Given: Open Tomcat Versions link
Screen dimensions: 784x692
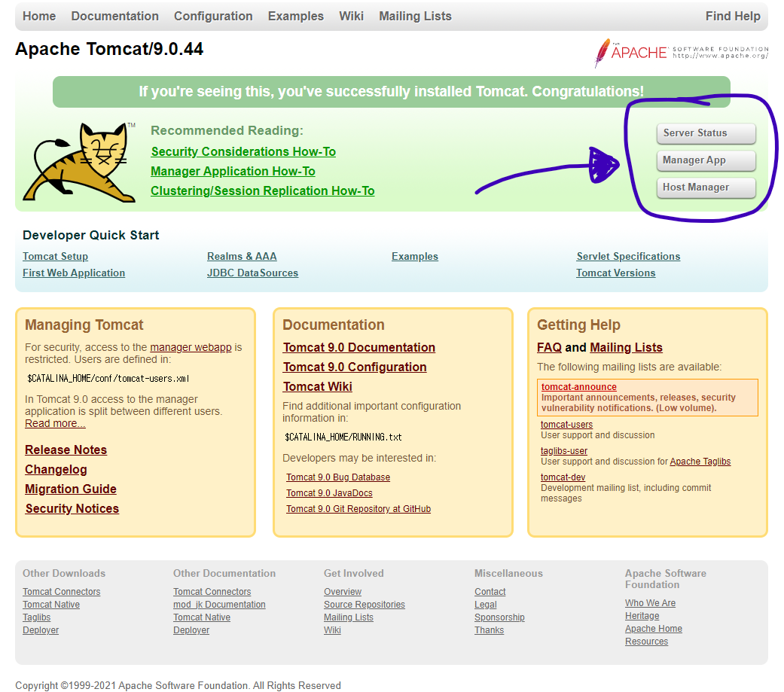Looking at the screenshot, I should (x=615, y=273).
